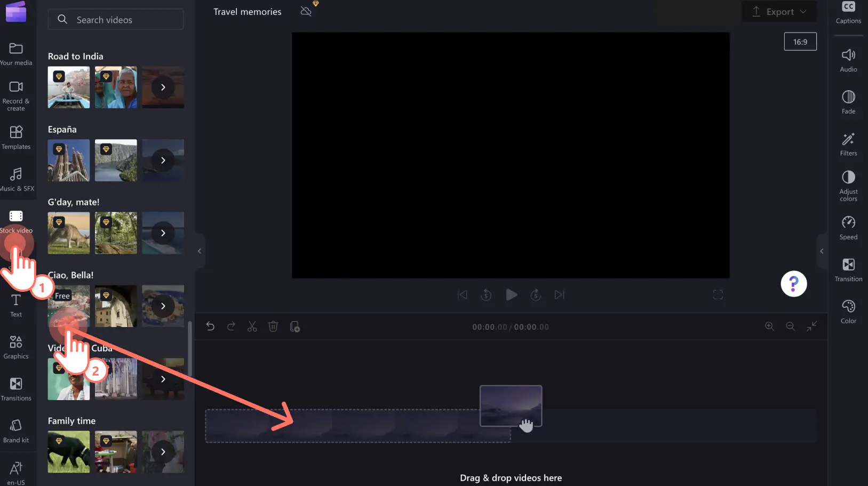The image size is (868, 486).
Task: Expand the Family time collection
Action: (x=163, y=452)
